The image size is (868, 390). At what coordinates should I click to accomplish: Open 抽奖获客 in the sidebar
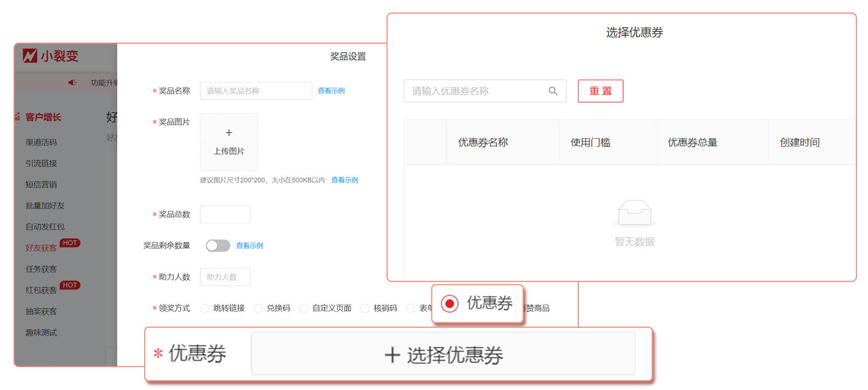click(x=41, y=311)
